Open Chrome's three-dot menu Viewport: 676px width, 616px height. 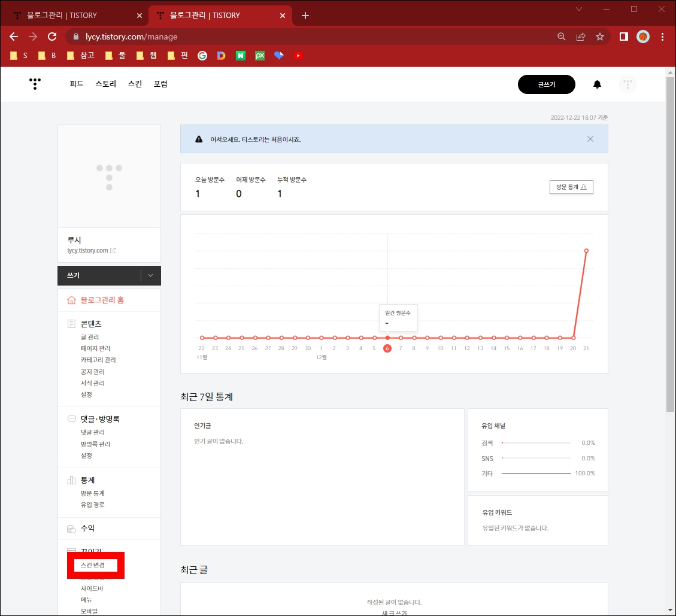(663, 37)
